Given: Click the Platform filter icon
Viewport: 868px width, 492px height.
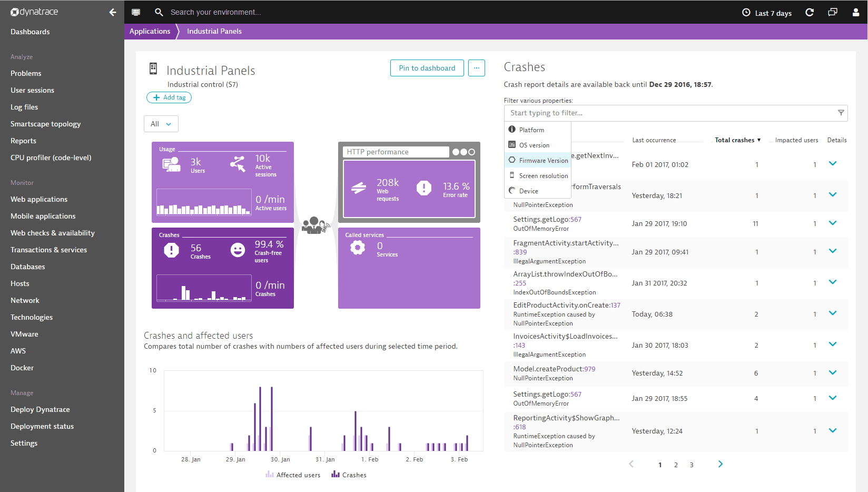Looking at the screenshot, I should (x=512, y=130).
